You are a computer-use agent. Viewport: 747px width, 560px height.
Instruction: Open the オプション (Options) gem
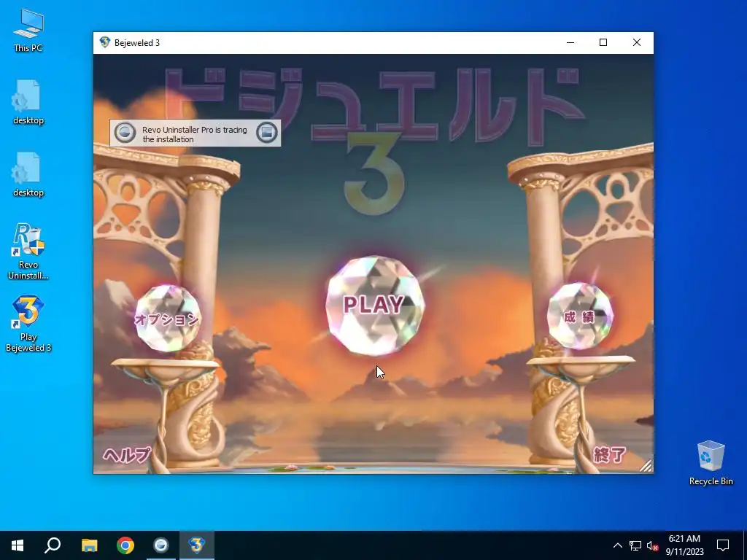(167, 318)
